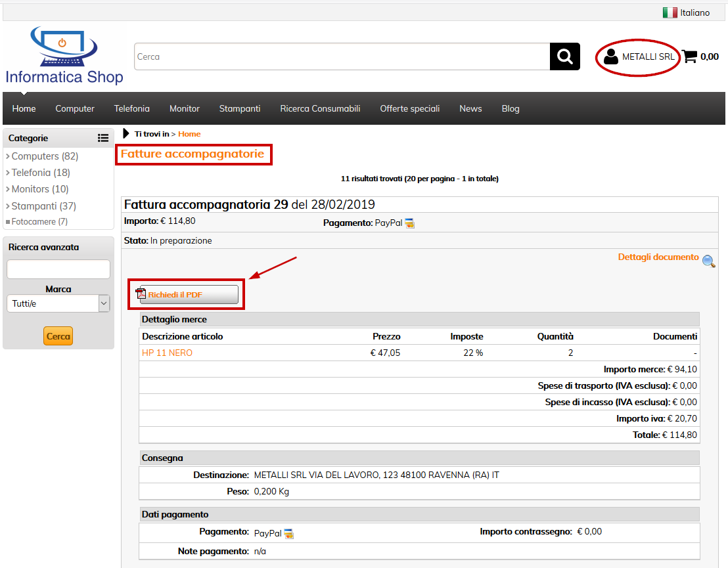
Task: Select Offerte speciali in the navigation menu
Action: point(409,108)
